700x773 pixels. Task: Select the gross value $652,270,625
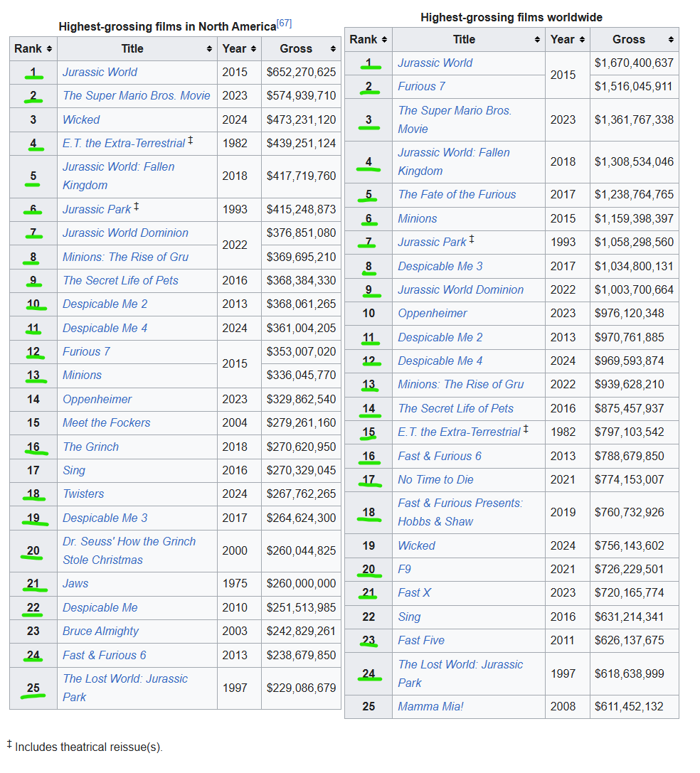[x=301, y=73]
